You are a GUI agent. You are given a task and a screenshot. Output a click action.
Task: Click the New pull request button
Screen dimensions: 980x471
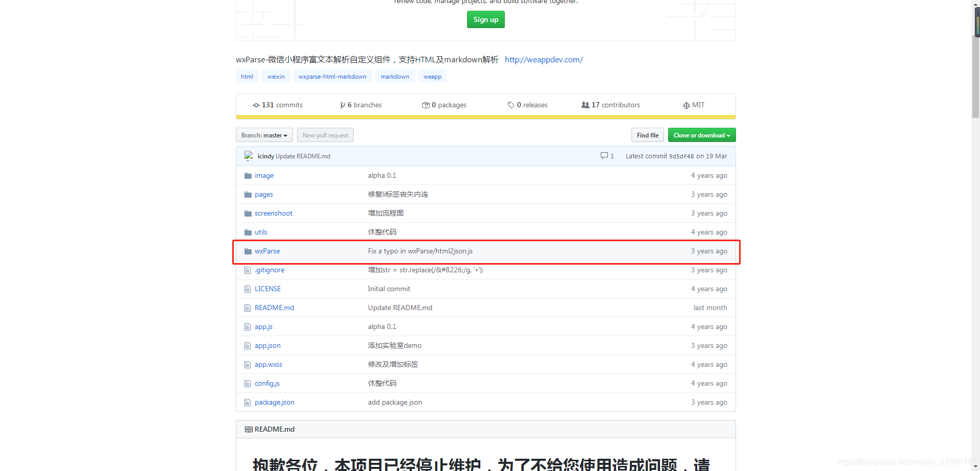click(325, 135)
